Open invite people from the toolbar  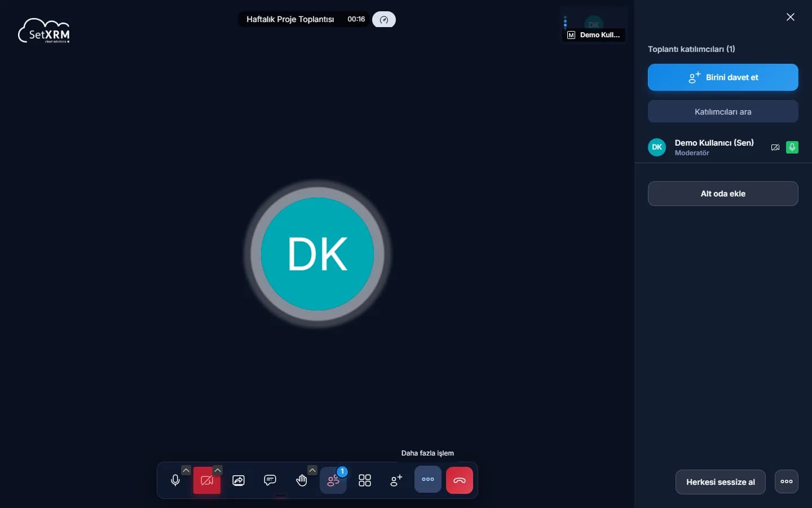[396, 480]
